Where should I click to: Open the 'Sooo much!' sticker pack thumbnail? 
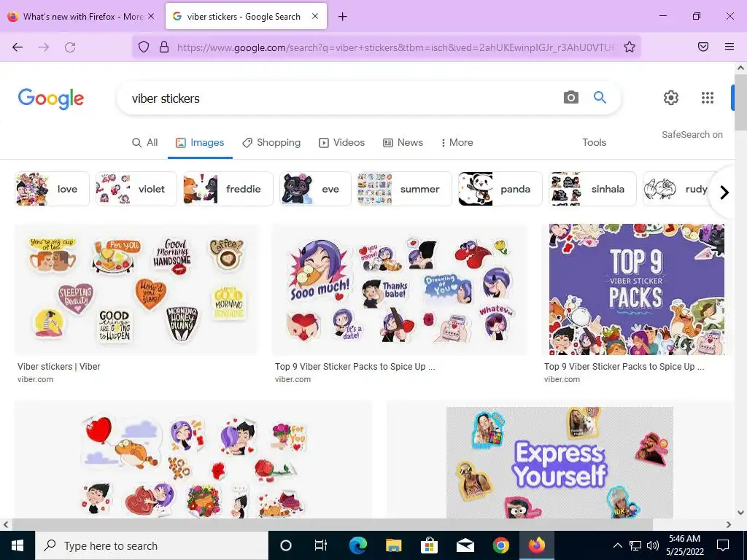tap(399, 289)
